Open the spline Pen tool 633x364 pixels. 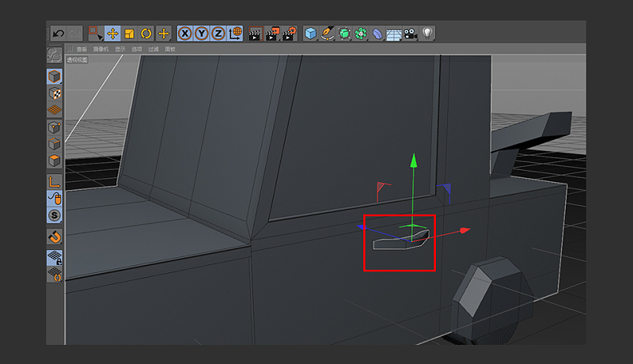coord(328,33)
